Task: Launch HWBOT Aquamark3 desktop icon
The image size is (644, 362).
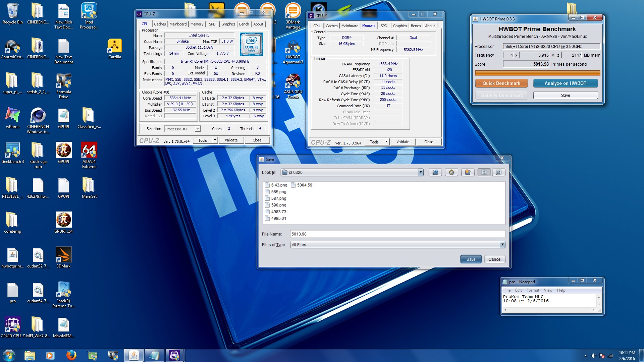Action: click(x=293, y=53)
